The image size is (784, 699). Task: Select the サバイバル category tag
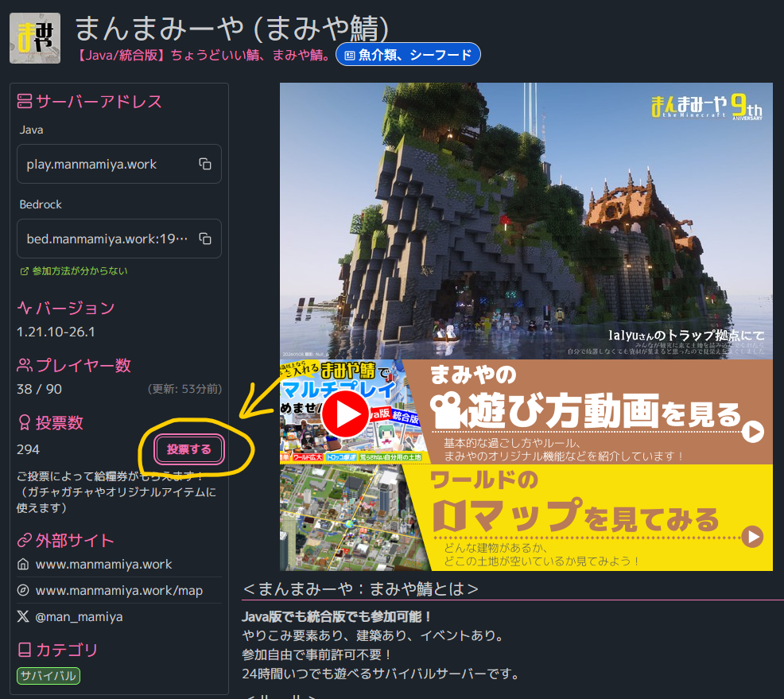49,675
